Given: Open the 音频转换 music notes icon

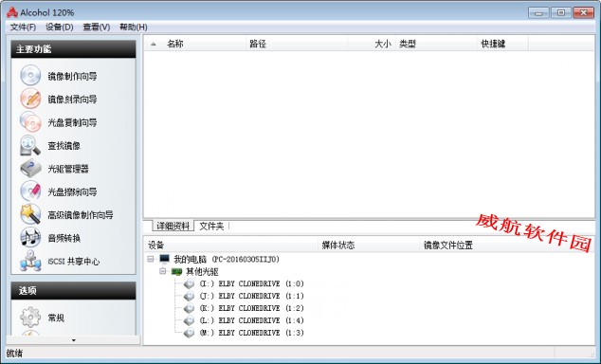Looking at the screenshot, I should [30, 238].
